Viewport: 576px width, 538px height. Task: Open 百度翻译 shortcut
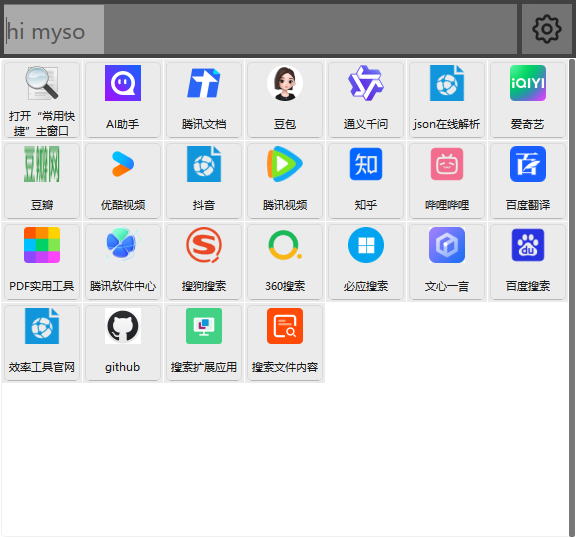coord(528,181)
